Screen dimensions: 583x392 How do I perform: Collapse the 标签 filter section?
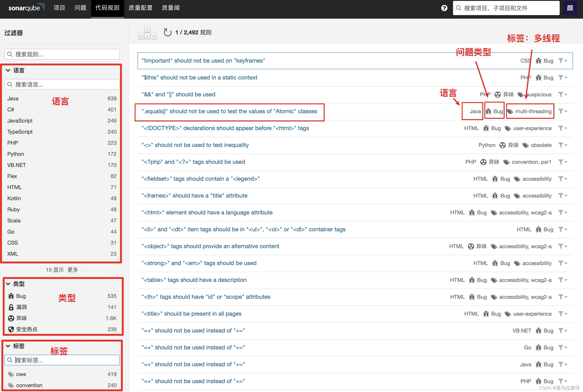pos(15,346)
